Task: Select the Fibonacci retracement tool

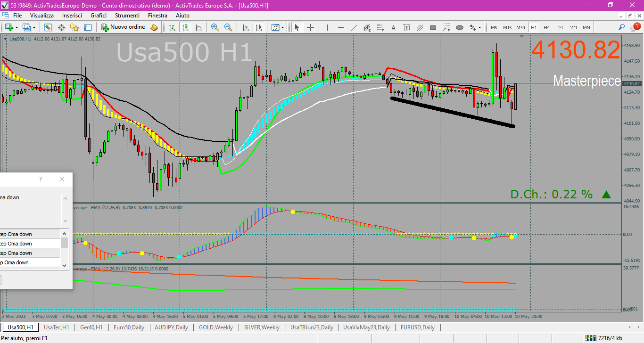Action: [x=380, y=27]
